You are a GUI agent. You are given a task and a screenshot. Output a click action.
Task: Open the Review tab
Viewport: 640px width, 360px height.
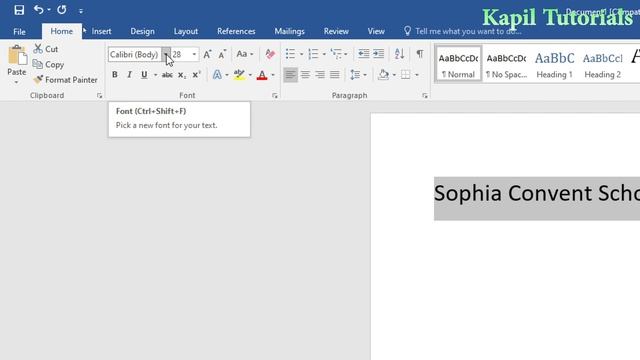coord(336,31)
